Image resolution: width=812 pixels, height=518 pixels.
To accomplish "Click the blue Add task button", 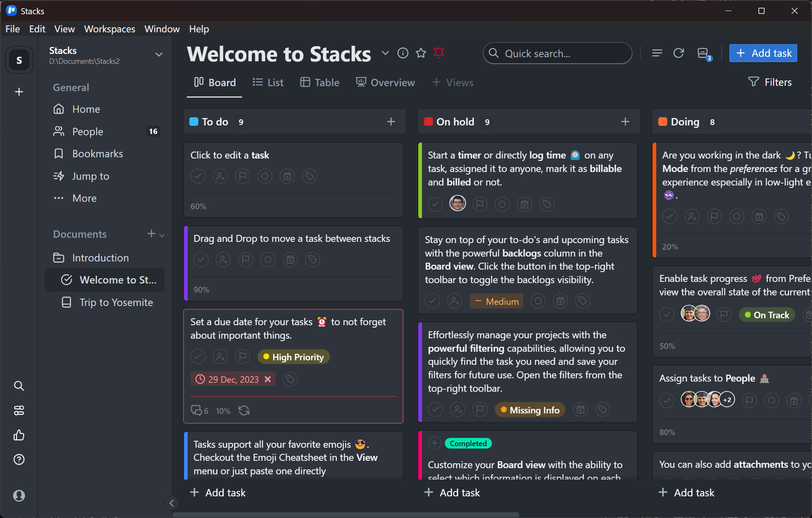I will (763, 53).
